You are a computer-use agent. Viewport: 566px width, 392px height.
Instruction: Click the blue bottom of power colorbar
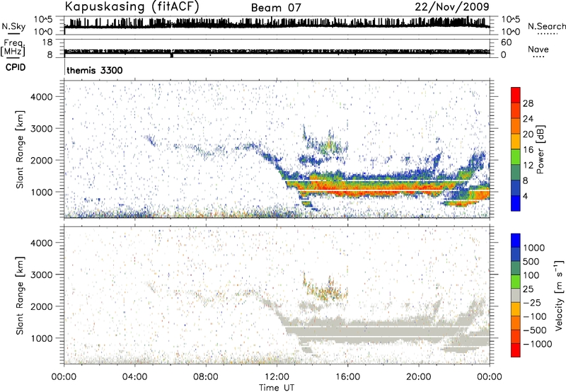coord(516,203)
